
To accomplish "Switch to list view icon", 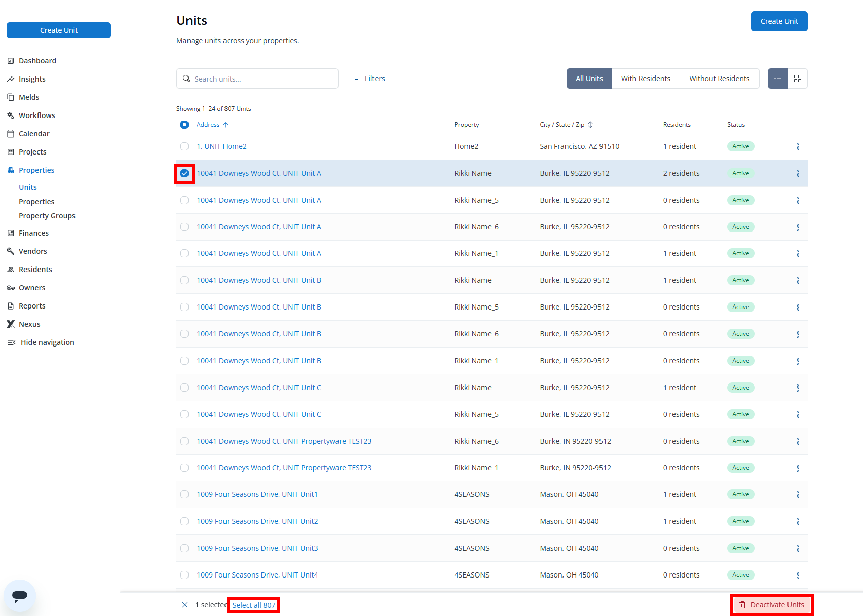I will [x=778, y=79].
